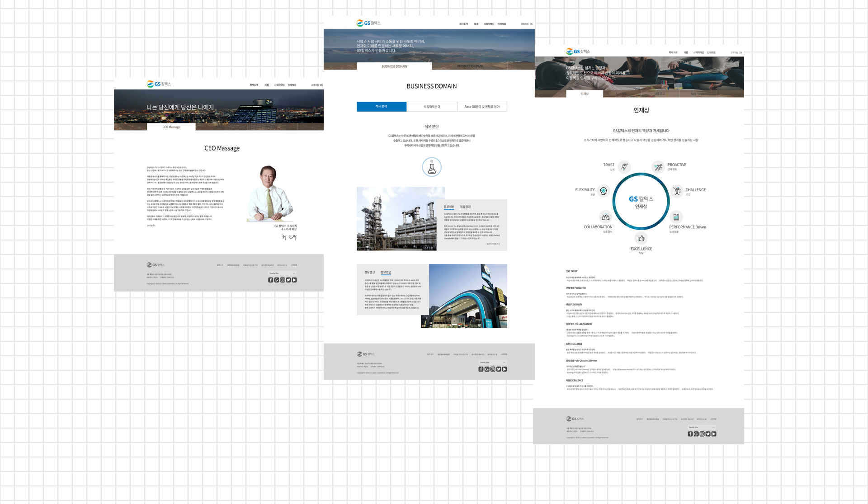The height and width of the screenshot is (504, 868).
Task: Click the PROACTIVE running figure icon
Action: click(658, 167)
